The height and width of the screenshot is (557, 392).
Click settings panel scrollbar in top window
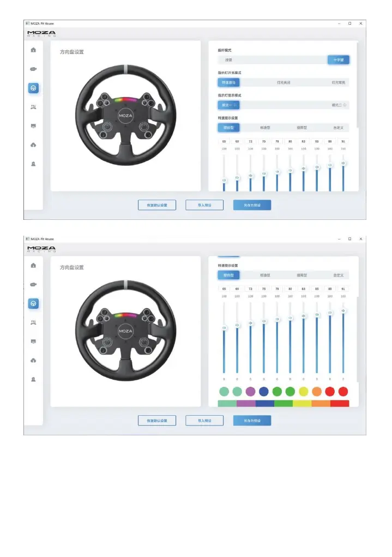pos(357,85)
